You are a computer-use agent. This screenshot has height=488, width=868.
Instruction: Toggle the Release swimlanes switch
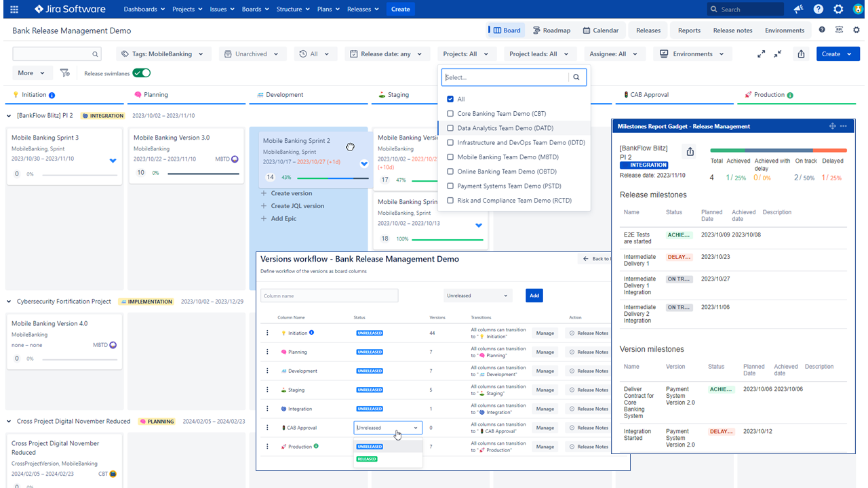141,73
